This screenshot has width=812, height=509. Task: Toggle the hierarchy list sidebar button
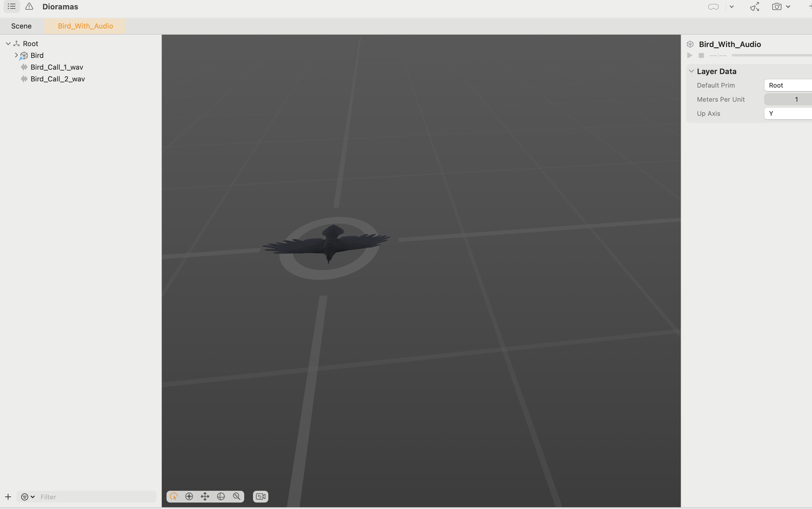click(12, 6)
